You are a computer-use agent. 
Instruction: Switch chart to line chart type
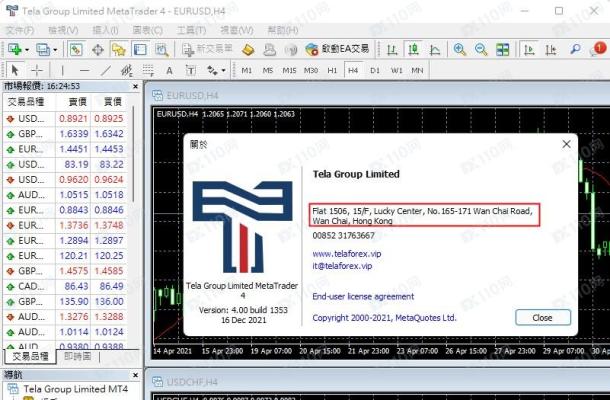(x=435, y=49)
